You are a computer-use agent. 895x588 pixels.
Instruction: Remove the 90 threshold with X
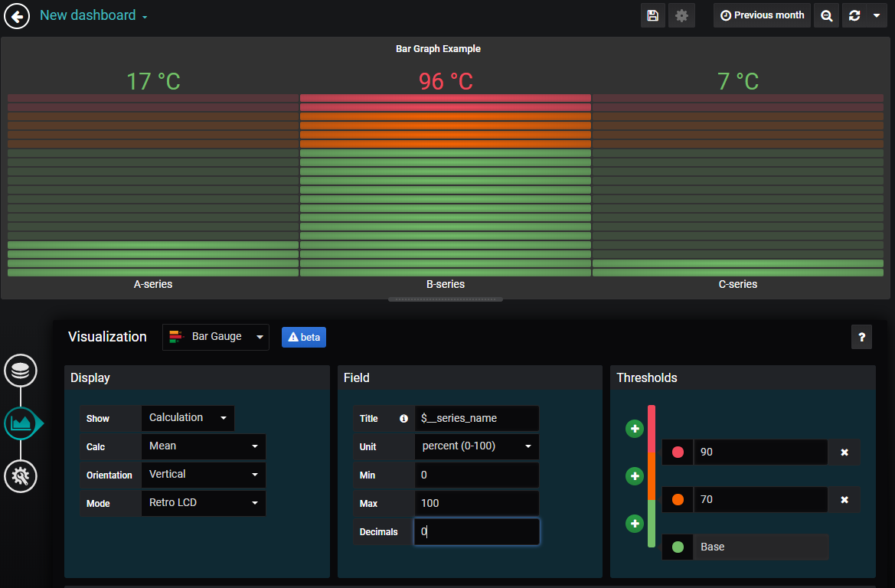pyautogui.click(x=844, y=452)
